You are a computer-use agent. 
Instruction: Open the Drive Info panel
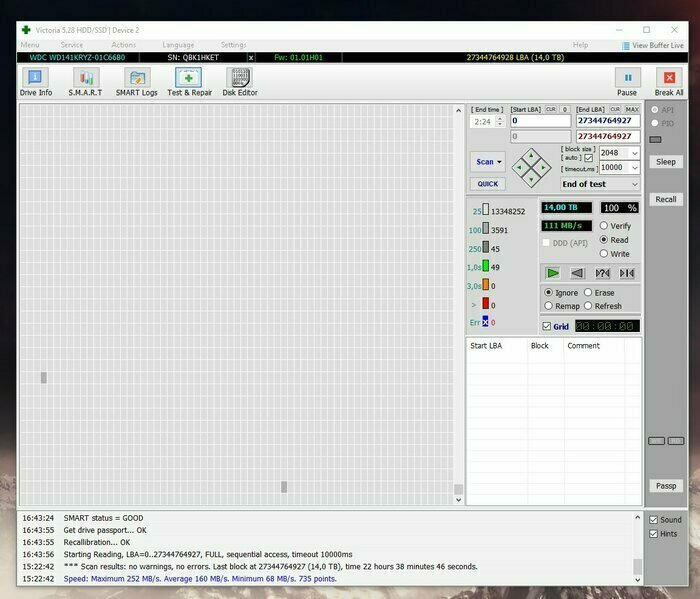tap(36, 82)
